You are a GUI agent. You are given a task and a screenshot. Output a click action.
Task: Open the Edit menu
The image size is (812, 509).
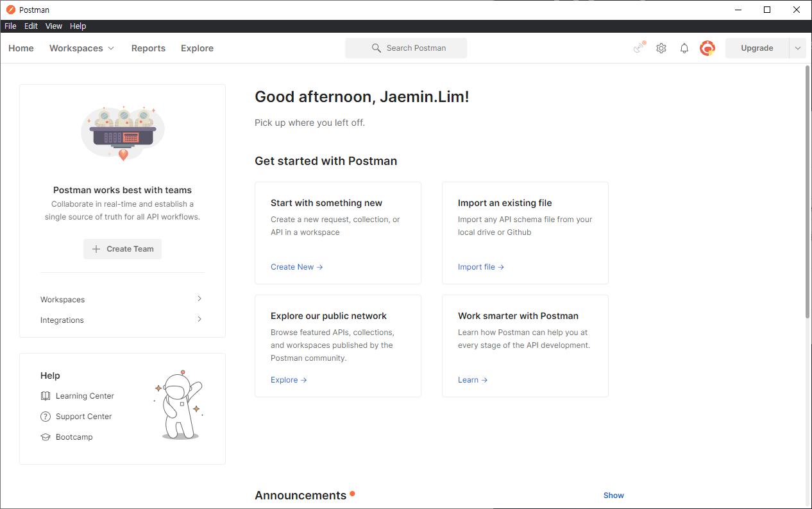tap(31, 26)
